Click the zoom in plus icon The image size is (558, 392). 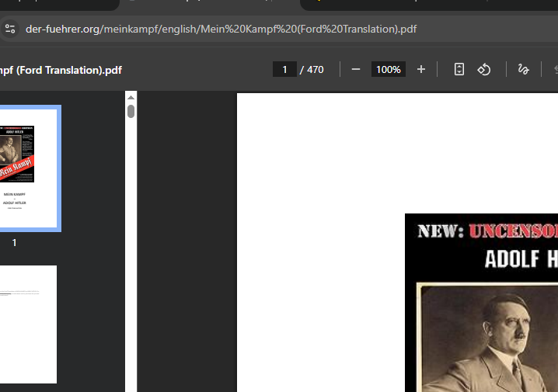(x=421, y=70)
